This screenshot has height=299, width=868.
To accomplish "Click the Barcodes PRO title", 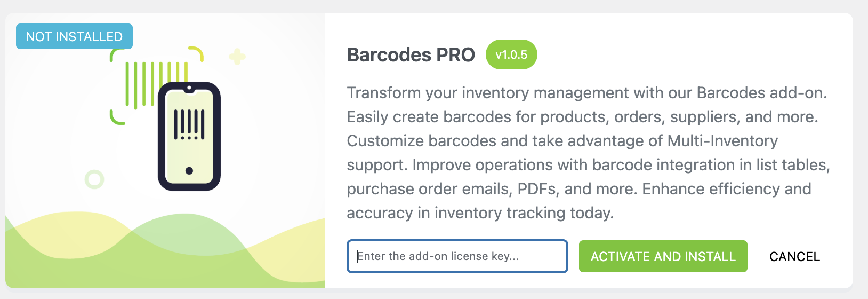I will tap(411, 54).
